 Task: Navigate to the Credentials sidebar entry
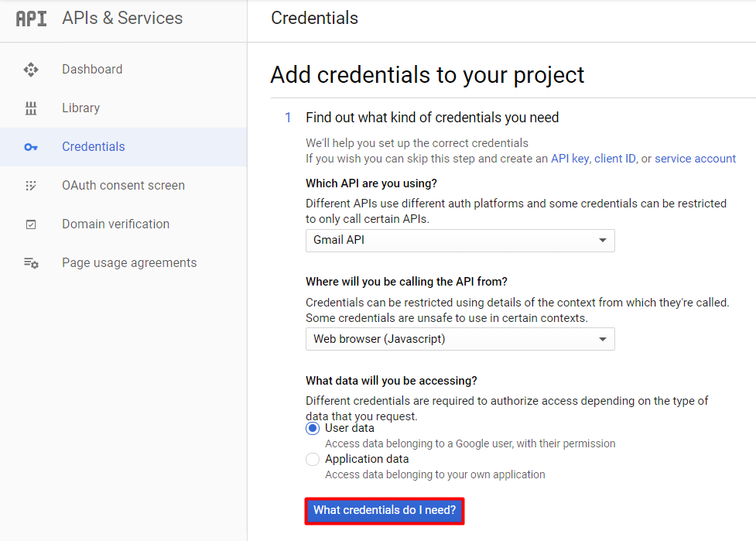93,146
